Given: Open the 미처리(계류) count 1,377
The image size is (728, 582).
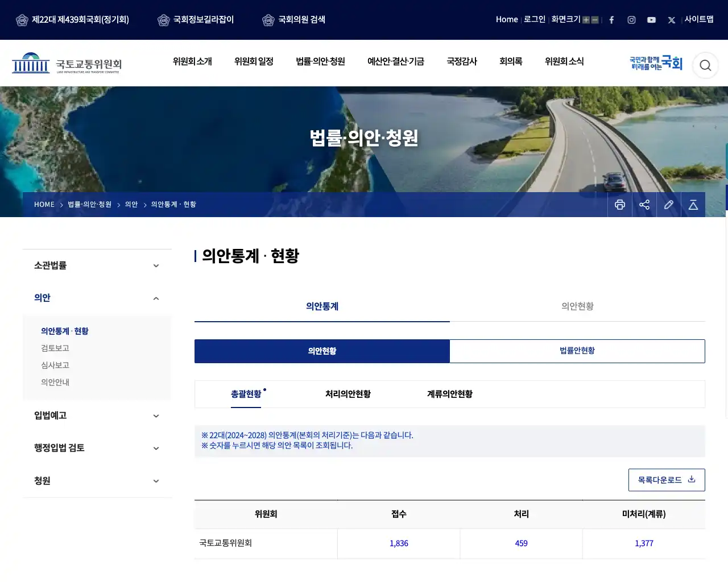Looking at the screenshot, I should tap(644, 543).
